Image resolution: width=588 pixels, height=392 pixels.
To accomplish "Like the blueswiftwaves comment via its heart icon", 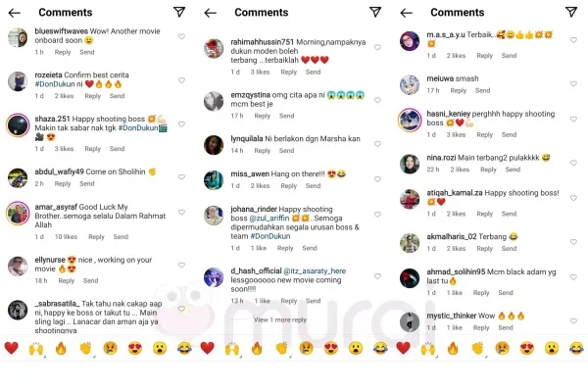I will [181, 36].
